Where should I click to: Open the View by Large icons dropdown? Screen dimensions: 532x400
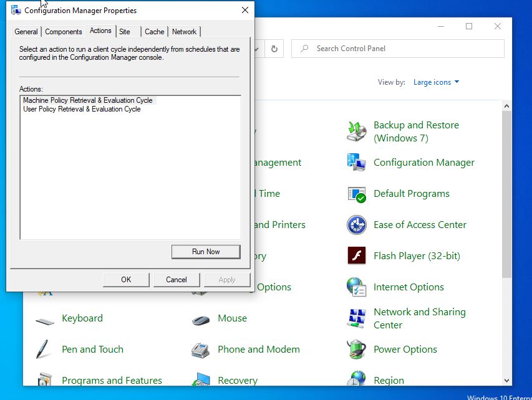pos(436,82)
